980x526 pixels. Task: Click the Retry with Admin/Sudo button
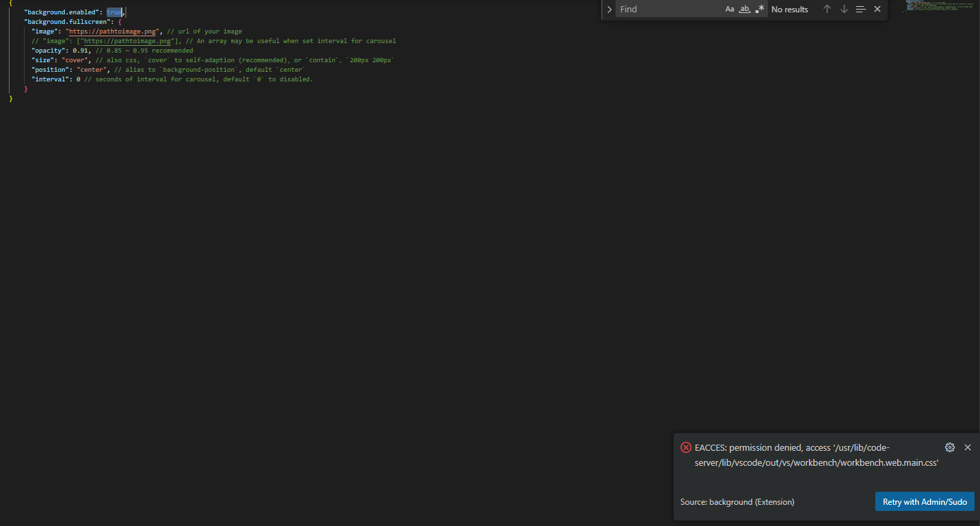tap(925, 502)
